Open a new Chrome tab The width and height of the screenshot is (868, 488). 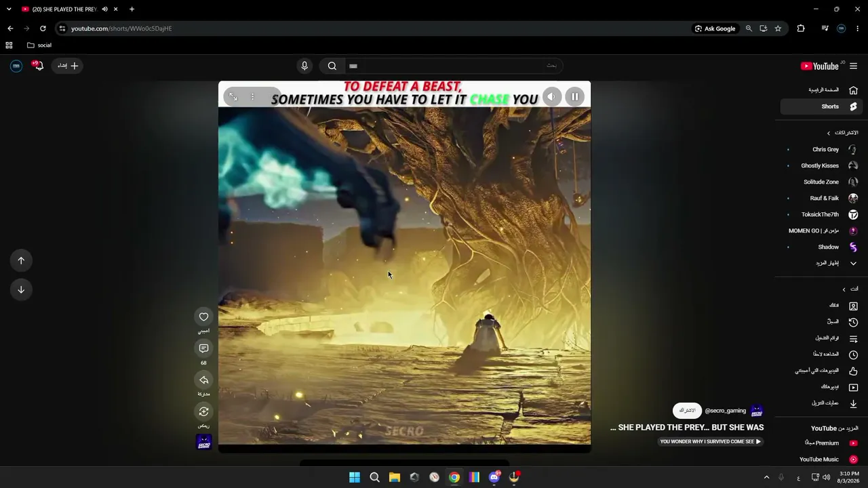[x=132, y=9]
